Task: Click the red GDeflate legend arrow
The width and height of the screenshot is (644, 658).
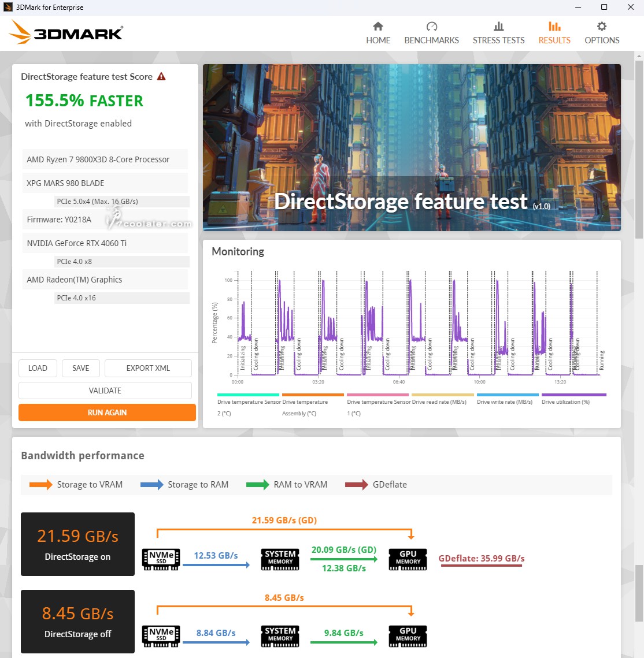Action: point(357,485)
